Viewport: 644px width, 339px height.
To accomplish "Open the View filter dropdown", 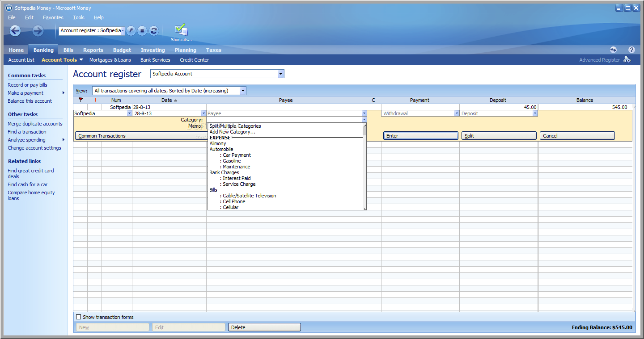I will pos(243,91).
